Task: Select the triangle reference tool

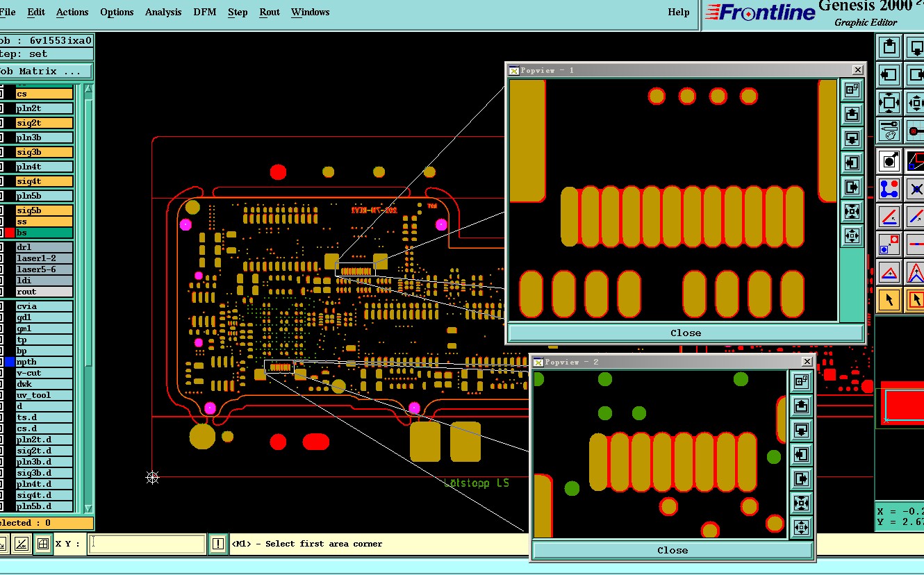Action: [x=889, y=272]
